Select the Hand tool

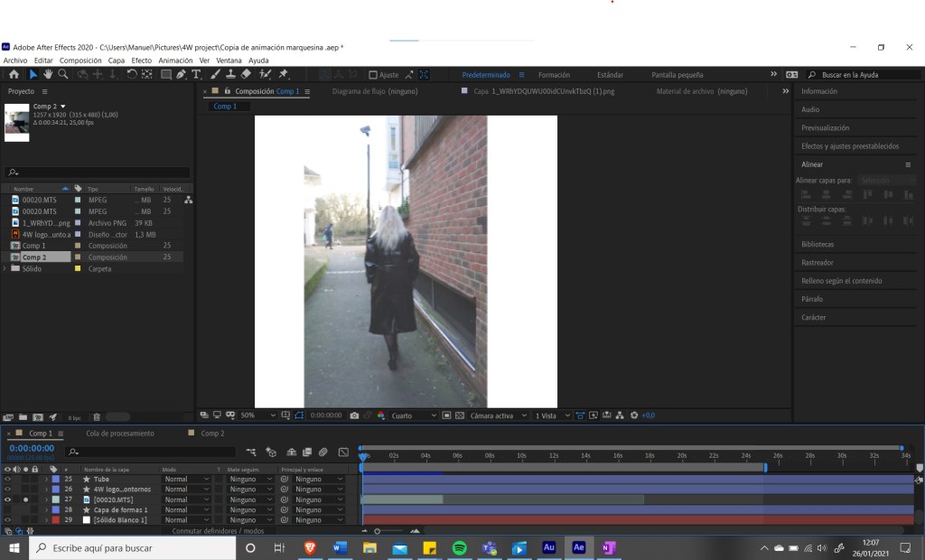(x=48, y=74)
